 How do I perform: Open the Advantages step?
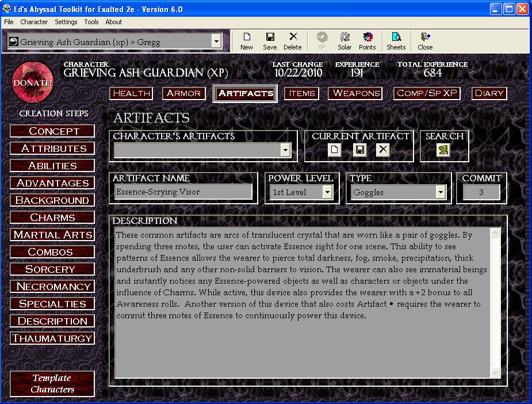pos(52,183)
